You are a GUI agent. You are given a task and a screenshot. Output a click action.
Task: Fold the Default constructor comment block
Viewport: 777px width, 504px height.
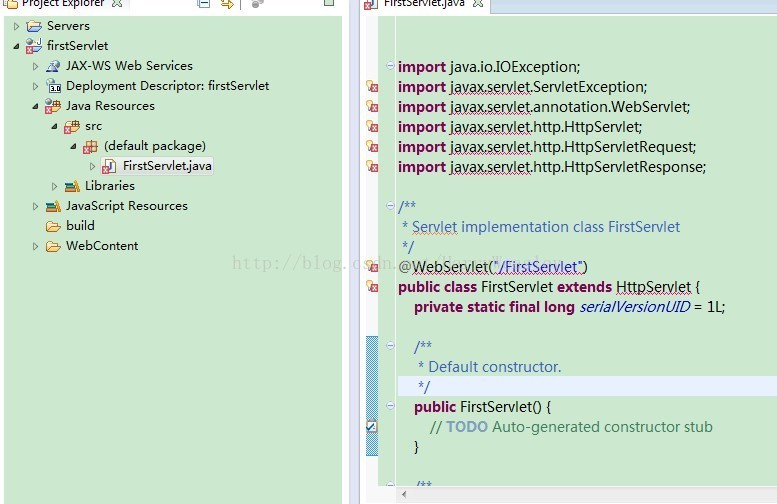point(390,347)
